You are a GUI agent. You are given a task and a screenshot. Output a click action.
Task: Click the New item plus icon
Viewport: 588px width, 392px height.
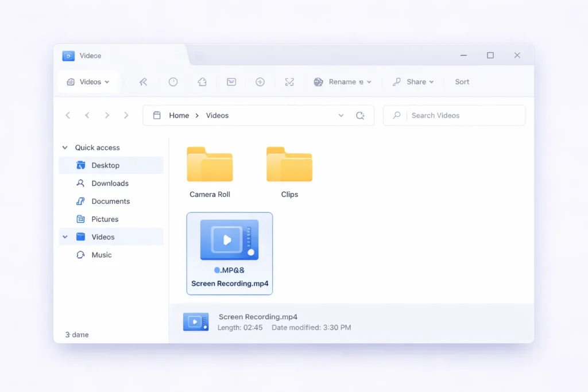pos(260,81)
